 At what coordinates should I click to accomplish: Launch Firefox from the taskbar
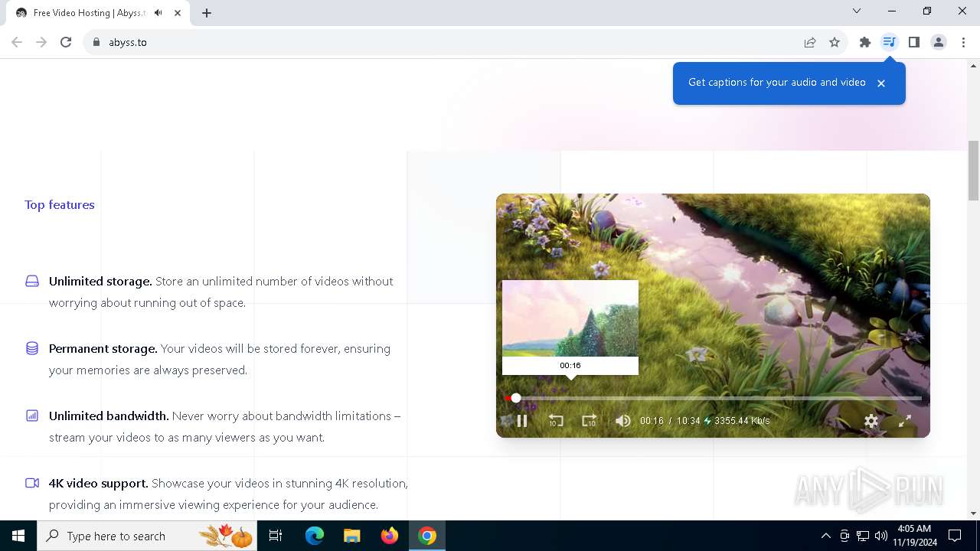(390, 536)
